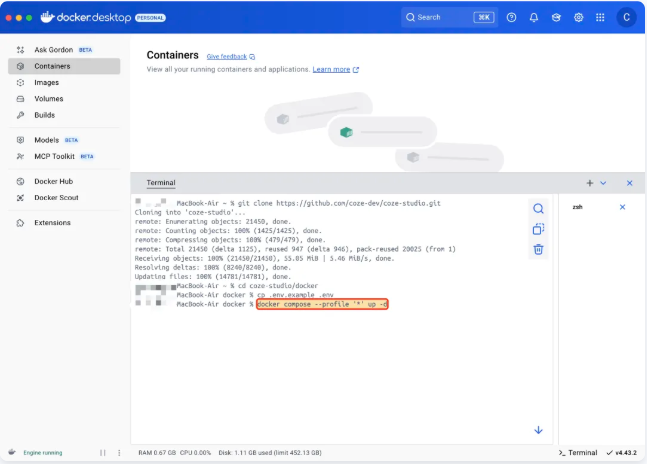The width and height of the screenshot is (647, 464).
Task: Copy terminal content with copy icon
Action: 538,229
